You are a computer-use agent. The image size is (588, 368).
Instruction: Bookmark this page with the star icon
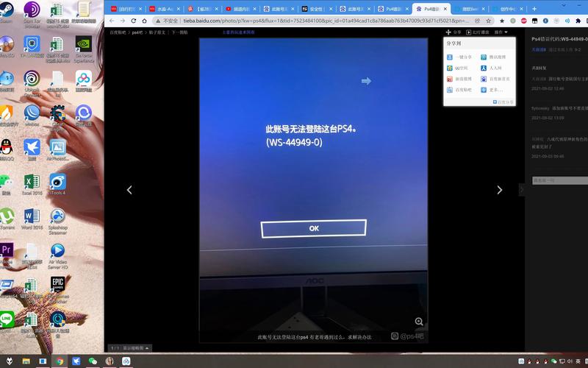pos(488,21)
